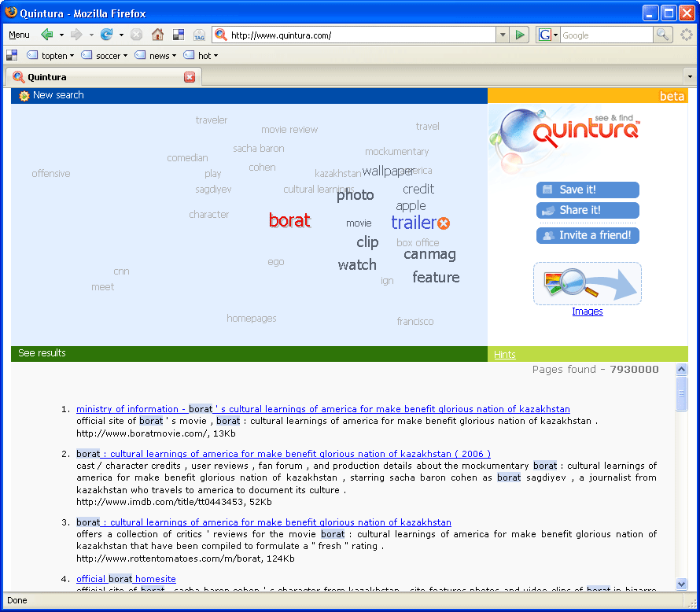Click the green Back arrow

click(47, 35)
